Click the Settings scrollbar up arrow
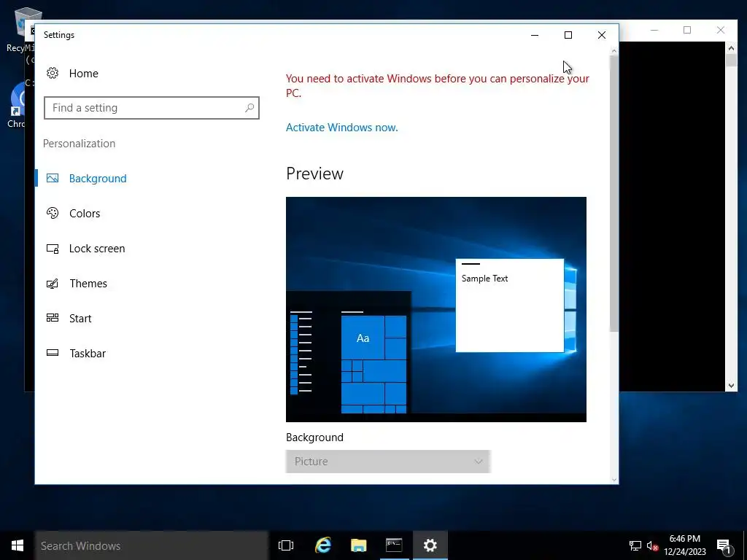This screenshot has width=747, height=560. pos(614,50)
